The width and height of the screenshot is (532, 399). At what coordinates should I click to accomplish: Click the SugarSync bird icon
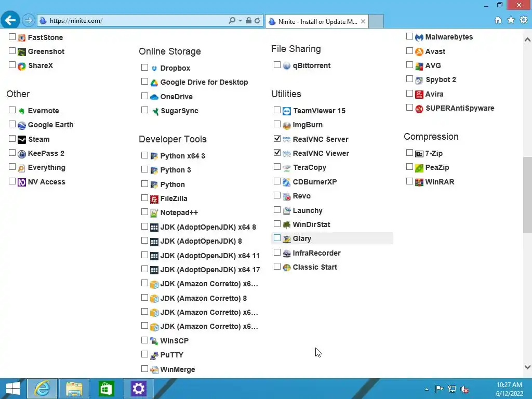155,111
